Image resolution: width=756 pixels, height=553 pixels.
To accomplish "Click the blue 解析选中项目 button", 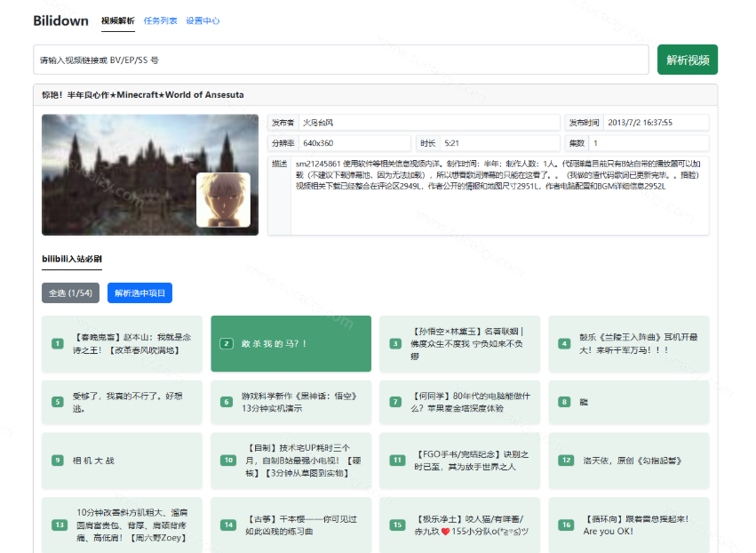I will 139,293.
